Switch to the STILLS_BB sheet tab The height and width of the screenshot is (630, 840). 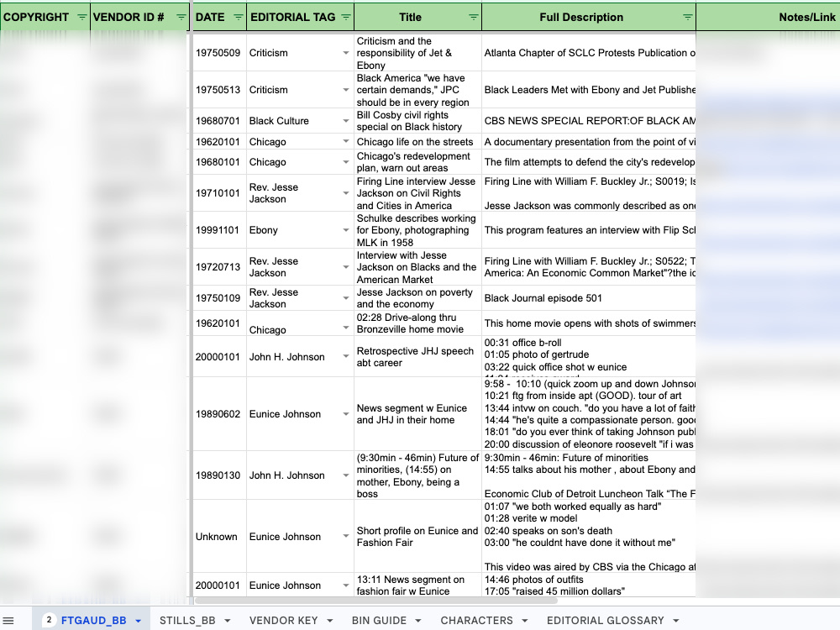(x=187, y=621)
